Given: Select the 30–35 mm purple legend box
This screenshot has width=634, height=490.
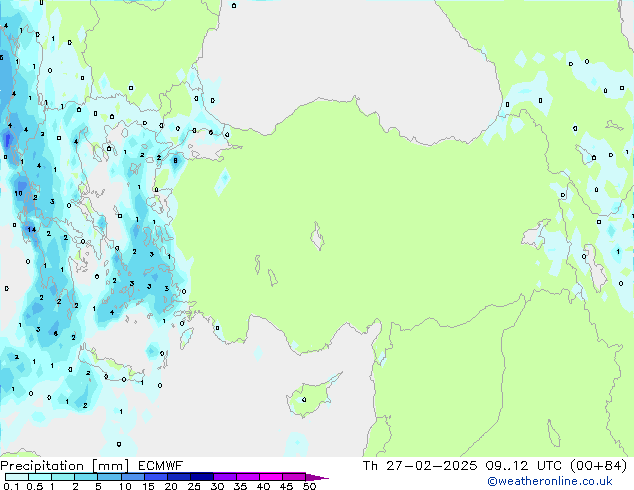Looking at the screenshot, I should point(224,477).
